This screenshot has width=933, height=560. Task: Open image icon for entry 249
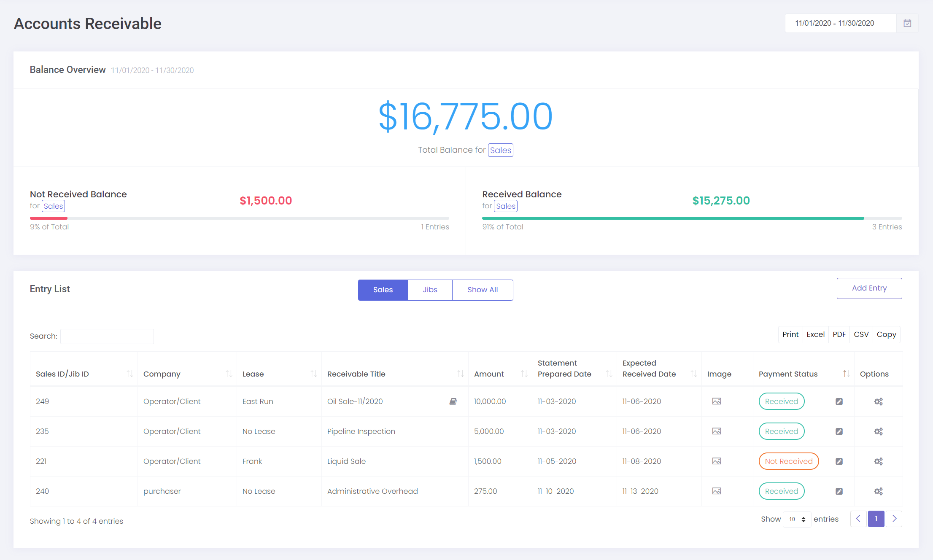[x=716, y=401]
